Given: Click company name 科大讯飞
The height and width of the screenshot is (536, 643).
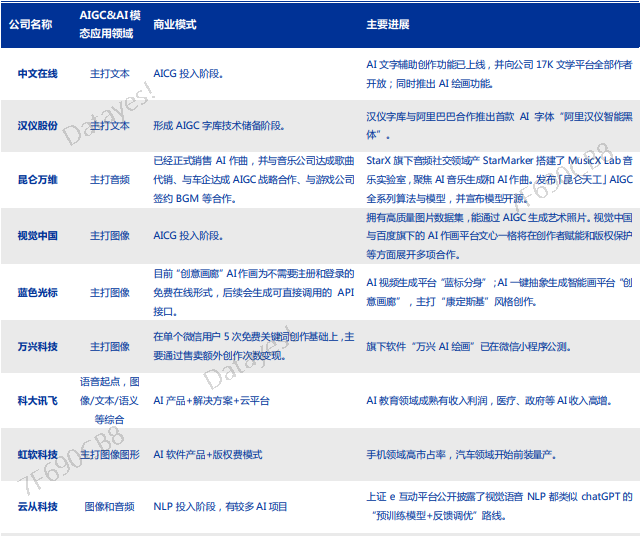Looking at the screenshot, I should click(37, 401).
